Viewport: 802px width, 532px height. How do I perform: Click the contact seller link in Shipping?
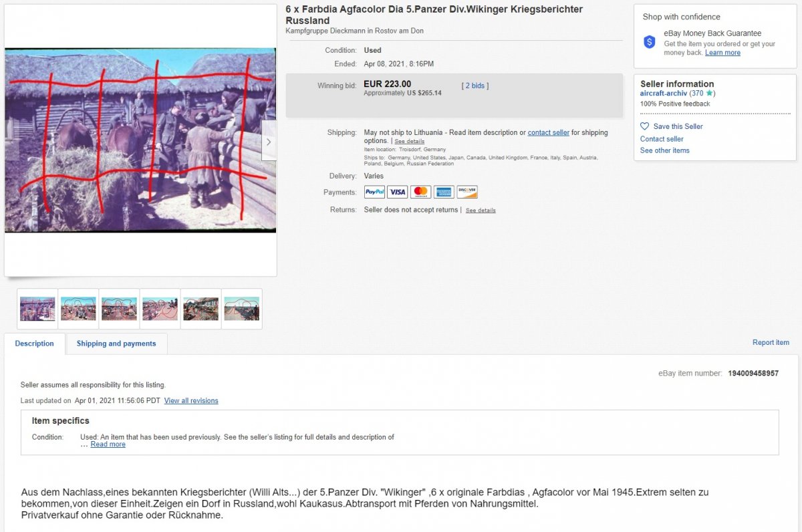point(549,133)
